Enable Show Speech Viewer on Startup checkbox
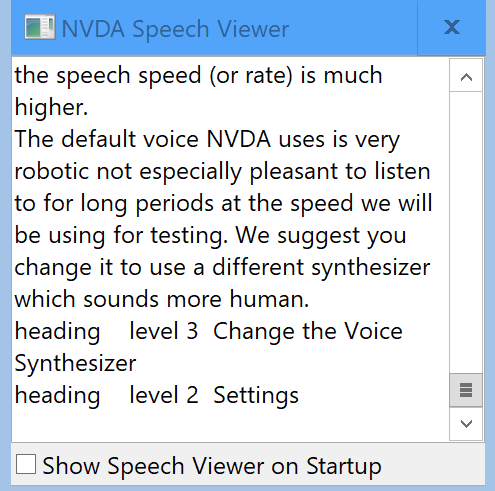This screenshot has height=491, width=495. click(x=26, y=464)
